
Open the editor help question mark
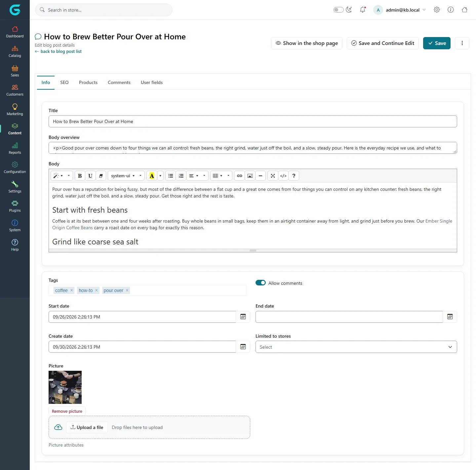294,176
